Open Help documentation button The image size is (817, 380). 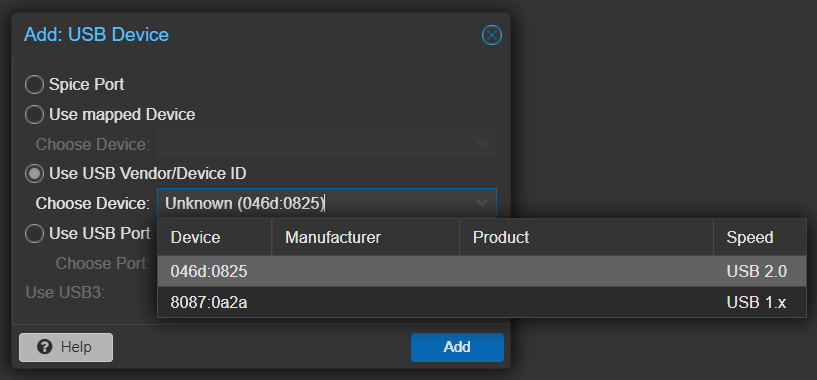pos(66,347)
